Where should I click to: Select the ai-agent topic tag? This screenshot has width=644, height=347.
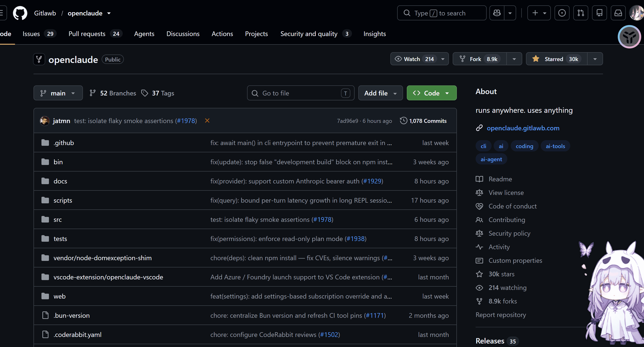(x=491, y=159)
